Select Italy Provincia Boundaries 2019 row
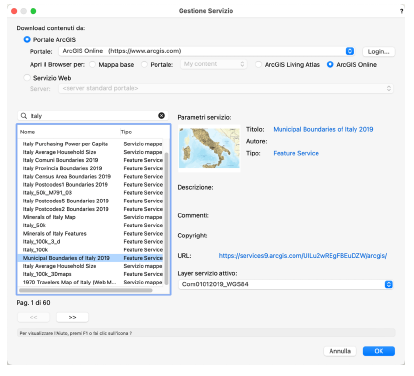 click(x=91, y=168)
